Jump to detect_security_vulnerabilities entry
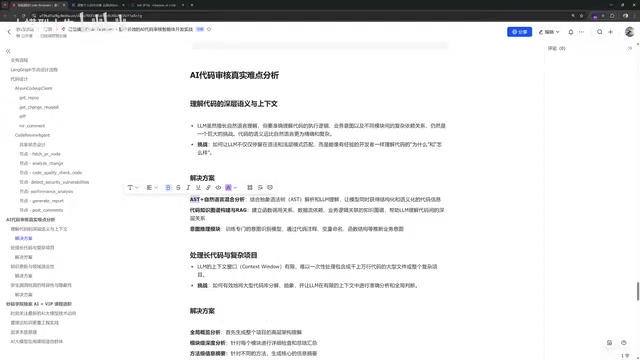Image resolution: width=640 pixels, height=360 pixels. (54, 182)
